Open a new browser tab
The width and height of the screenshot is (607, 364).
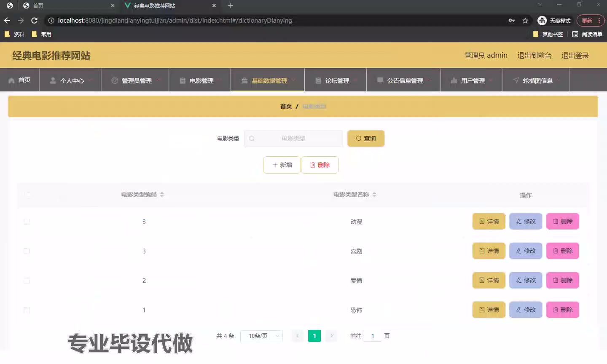(230, 5)
